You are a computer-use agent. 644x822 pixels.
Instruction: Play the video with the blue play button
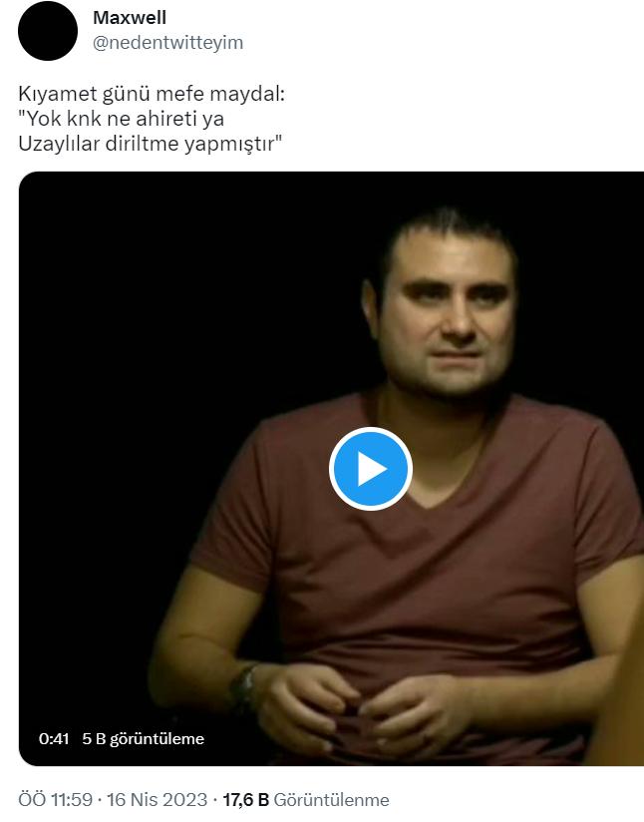[371, 469]
